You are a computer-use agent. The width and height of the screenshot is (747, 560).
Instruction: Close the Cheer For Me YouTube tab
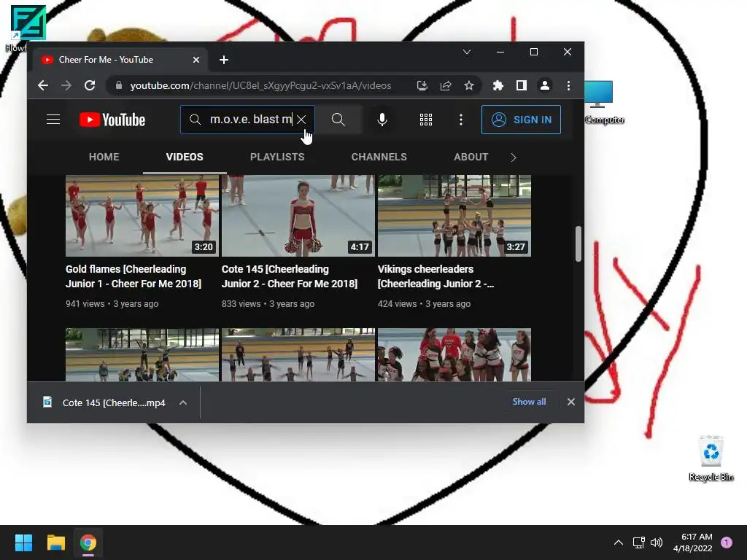pyautogui.click(x=196, y=60)
